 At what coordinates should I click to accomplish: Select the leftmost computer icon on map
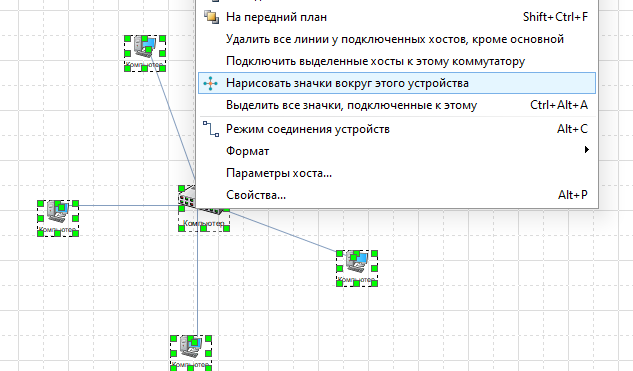[58, 218]
